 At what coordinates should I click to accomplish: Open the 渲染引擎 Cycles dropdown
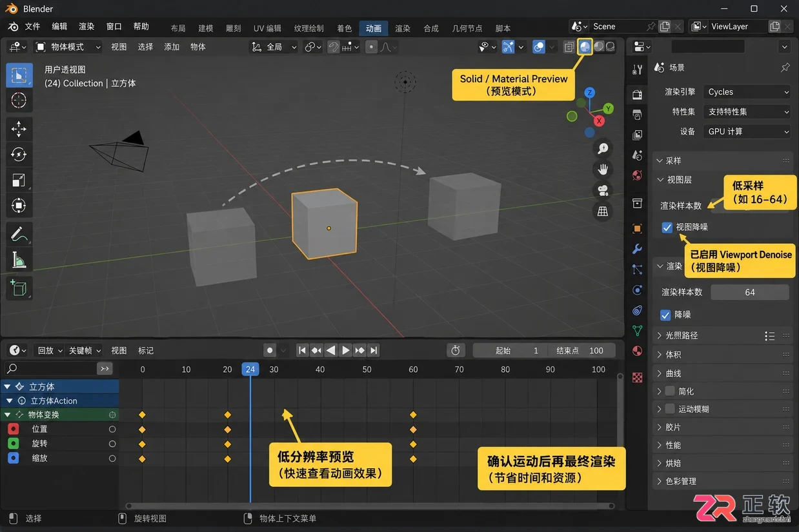pos(747,92)
